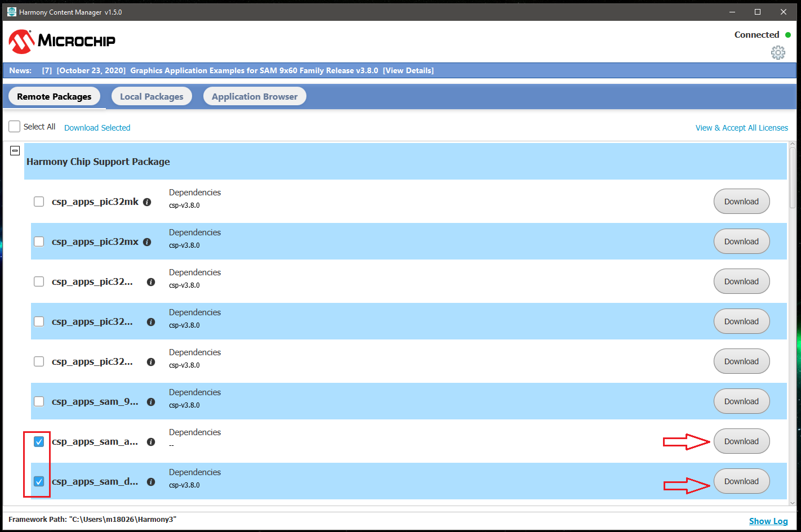The width and height of the screenshot is (801, 532).
Task: Minimize the Harmony Content Manager window
Action: [732, 12]
